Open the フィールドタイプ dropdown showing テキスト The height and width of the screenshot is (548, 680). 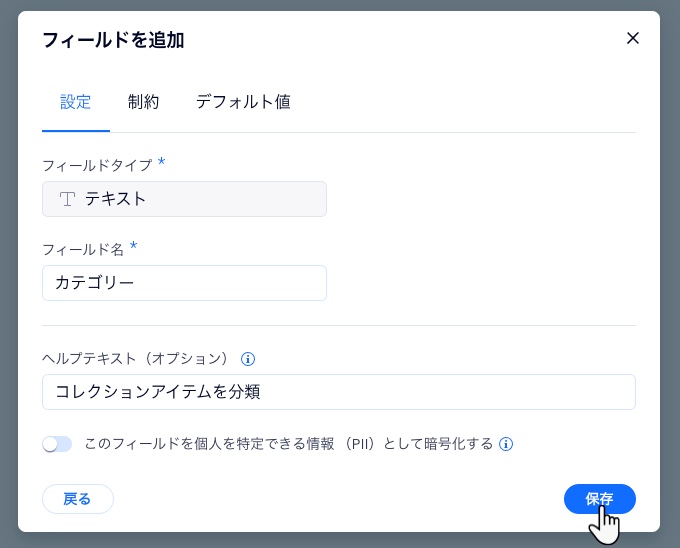point(184,199)
